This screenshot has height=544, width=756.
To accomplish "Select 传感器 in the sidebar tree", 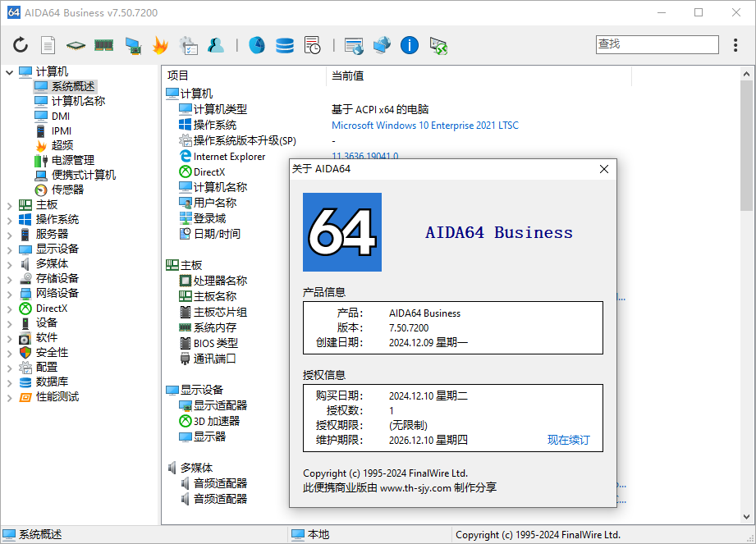I will (x=67, y=190).
